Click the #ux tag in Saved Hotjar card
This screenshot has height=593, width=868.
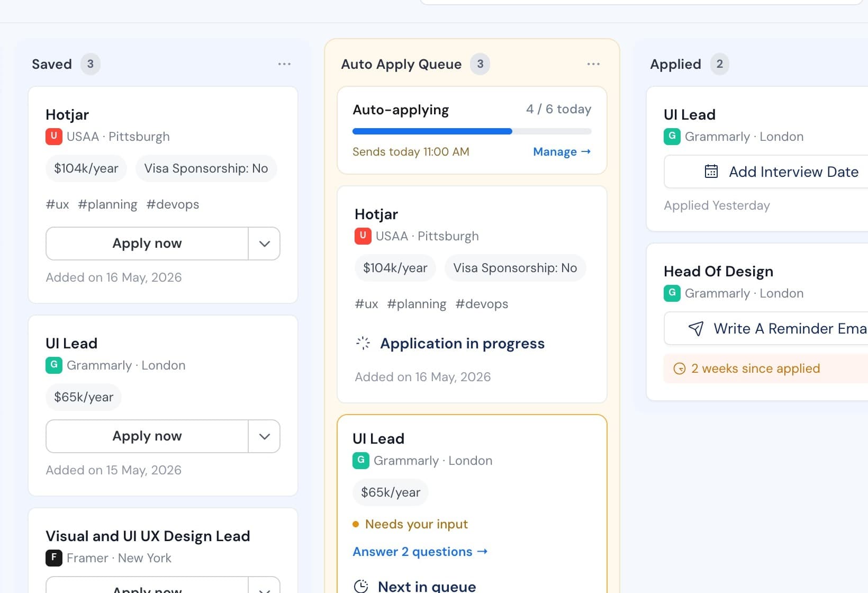tap(57, 204)
